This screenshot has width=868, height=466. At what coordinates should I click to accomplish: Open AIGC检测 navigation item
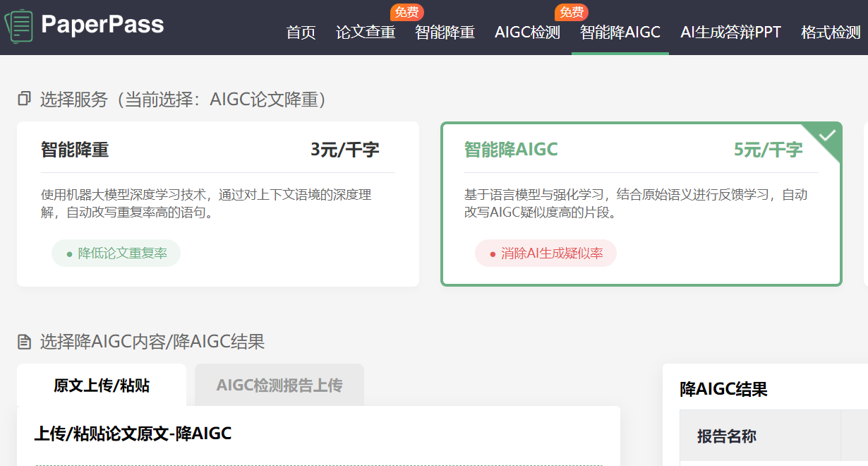527,32
